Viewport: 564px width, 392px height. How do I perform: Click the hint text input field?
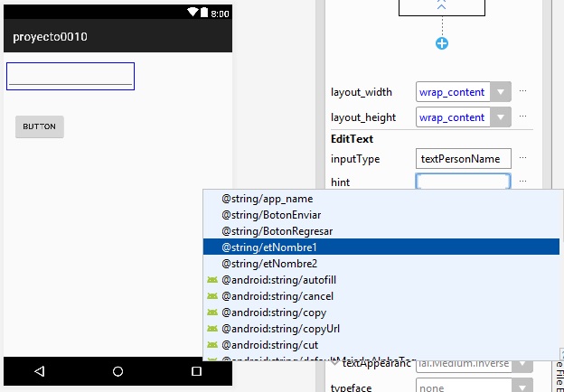click(463, 182)
